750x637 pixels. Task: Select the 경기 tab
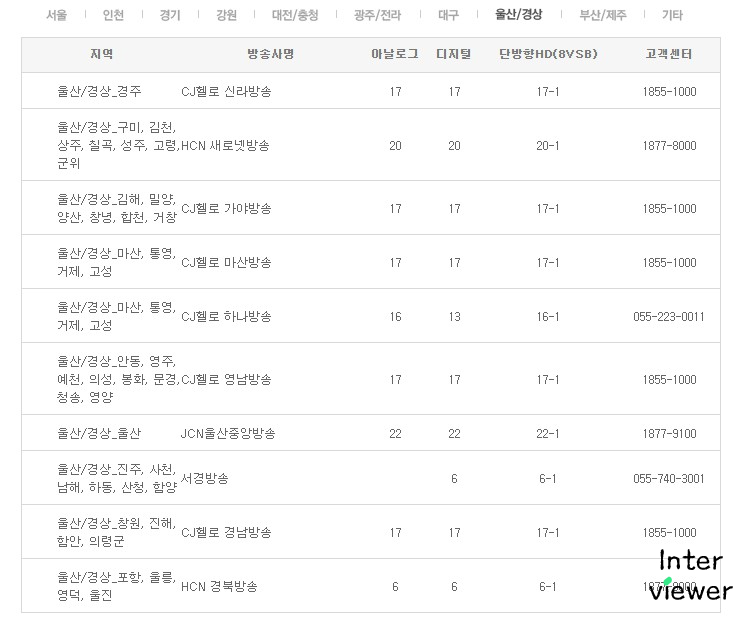point(170,15)
